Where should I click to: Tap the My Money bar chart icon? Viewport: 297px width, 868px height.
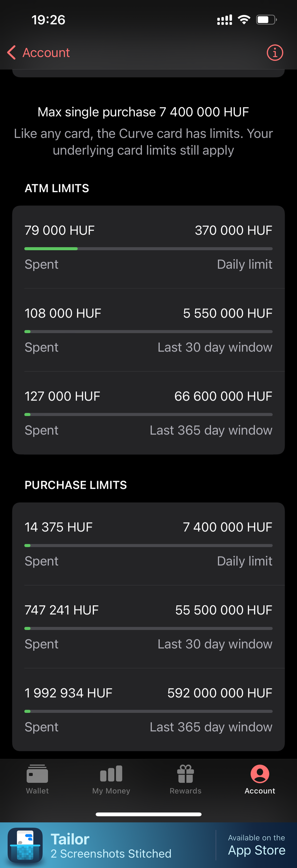pyautogui.click(x=111, y=774)
